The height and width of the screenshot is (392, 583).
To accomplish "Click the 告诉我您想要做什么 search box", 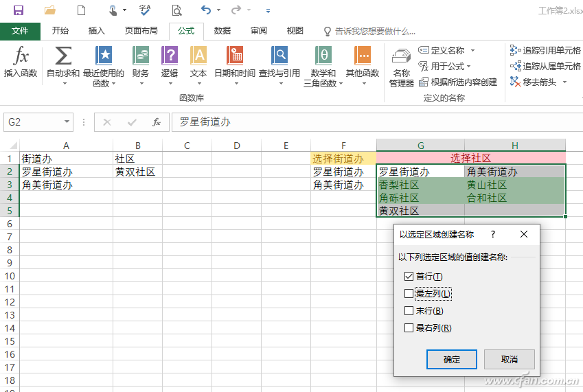I will click(x=375, y=31).
